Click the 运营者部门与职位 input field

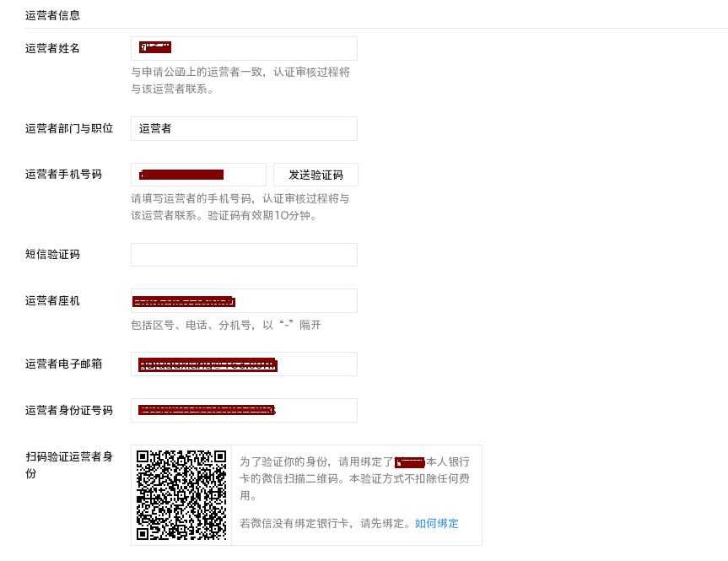click(x=243, y=128)
